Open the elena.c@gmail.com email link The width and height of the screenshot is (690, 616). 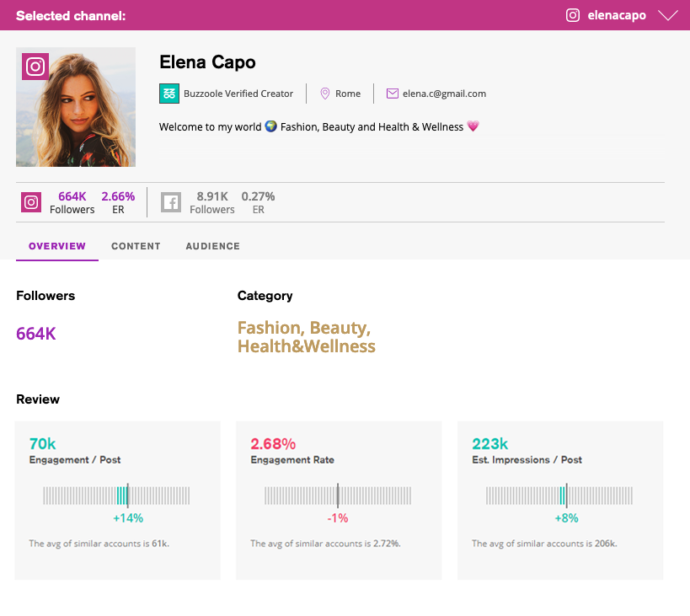point(444,94)
